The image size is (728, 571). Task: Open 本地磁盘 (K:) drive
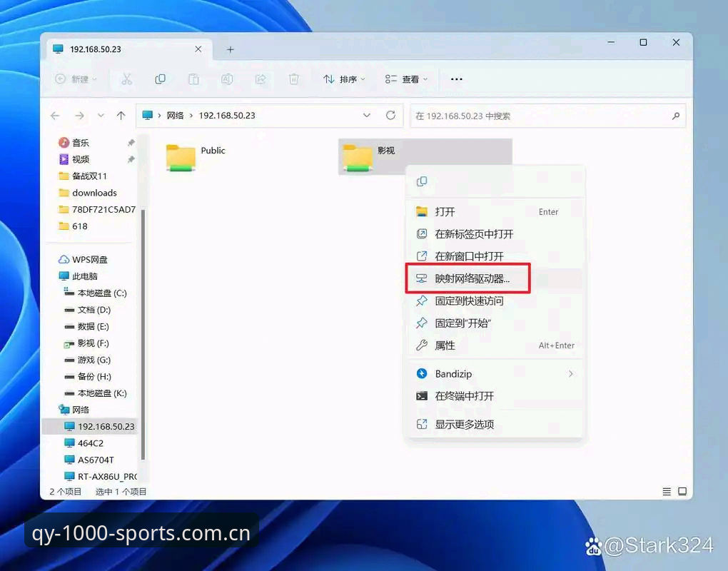coord(95,393)
